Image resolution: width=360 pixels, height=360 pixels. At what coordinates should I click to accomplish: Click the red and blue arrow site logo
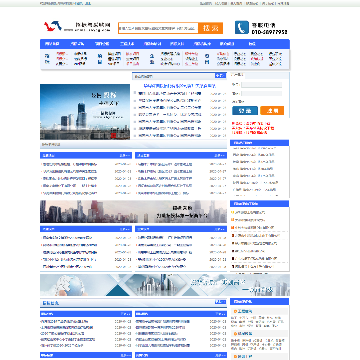tap(53, 26)
